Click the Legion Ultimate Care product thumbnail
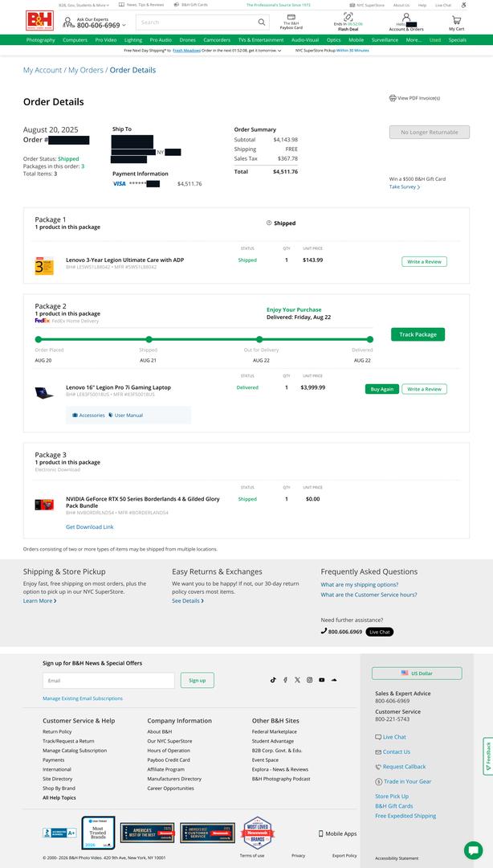 43,266
